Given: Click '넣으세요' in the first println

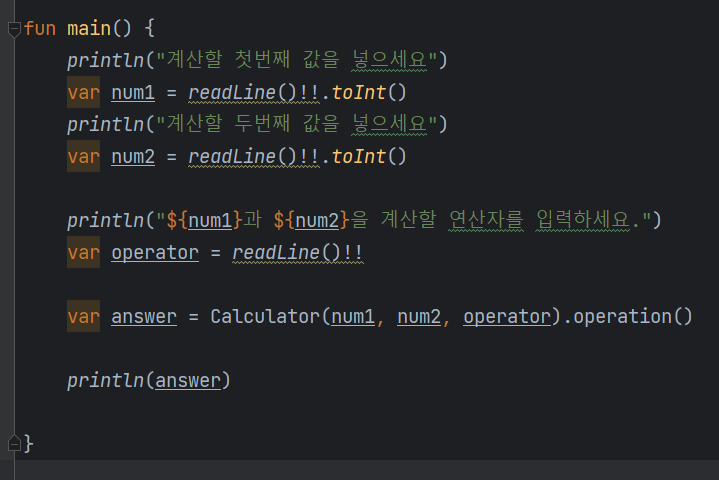Looking at the screenshot, I should click(x=389, y=60).
